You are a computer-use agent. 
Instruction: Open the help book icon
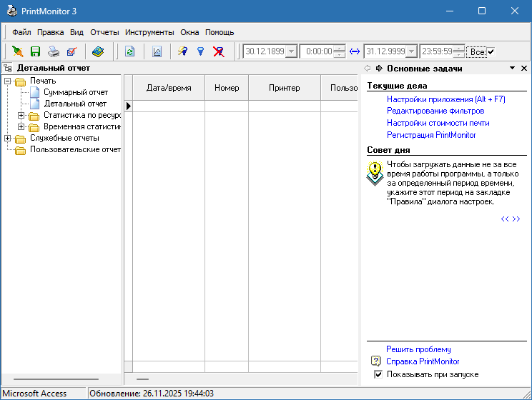coord(98,51)
